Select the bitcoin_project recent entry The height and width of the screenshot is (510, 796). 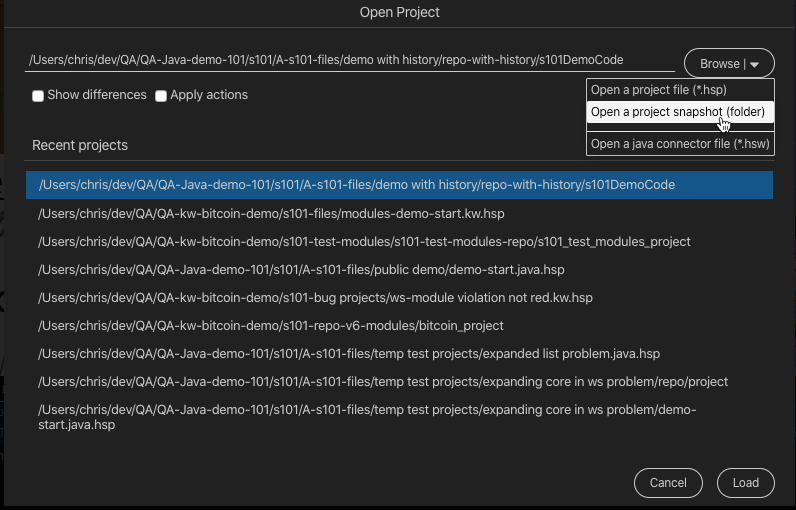click(271, 326)
